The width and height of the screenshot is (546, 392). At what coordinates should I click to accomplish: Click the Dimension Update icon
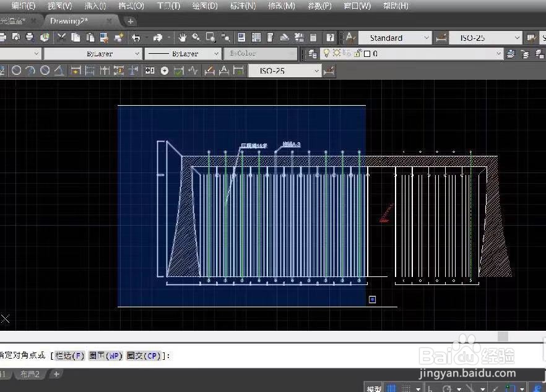click(x=238, y=70)
